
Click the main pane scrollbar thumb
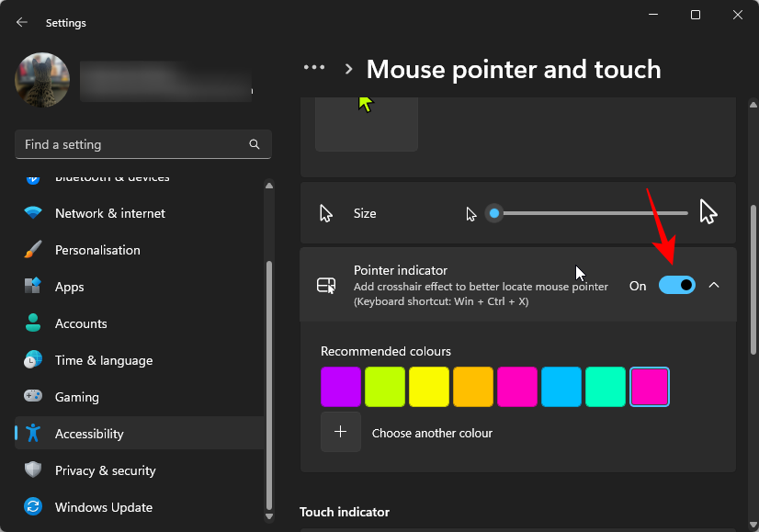[x=753, y=279]
